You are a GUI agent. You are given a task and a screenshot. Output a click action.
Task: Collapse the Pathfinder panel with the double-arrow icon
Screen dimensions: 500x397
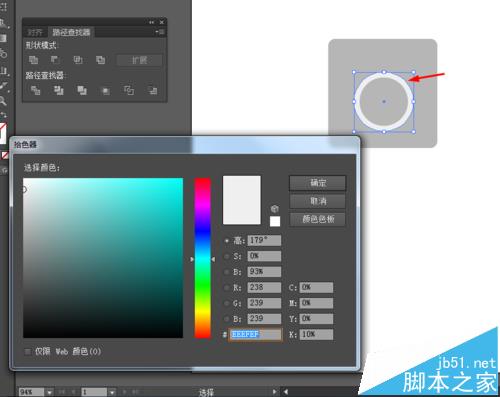[x=152, y=22]
